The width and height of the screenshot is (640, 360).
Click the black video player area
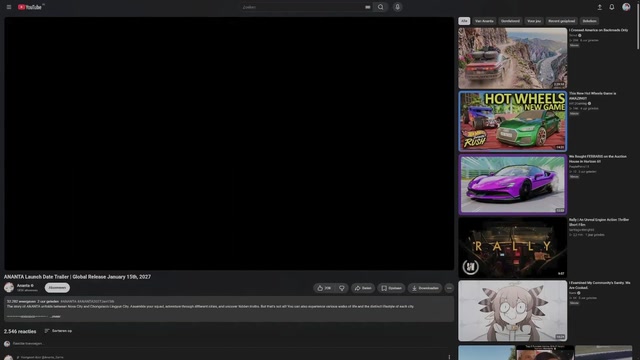coord(229,143)
